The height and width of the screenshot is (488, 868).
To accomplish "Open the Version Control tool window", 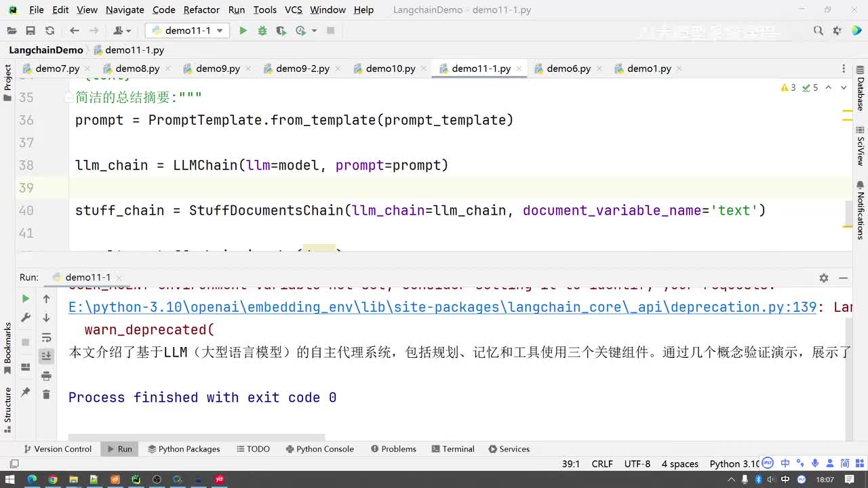I will pyautogui.click(x=58, y=449).
